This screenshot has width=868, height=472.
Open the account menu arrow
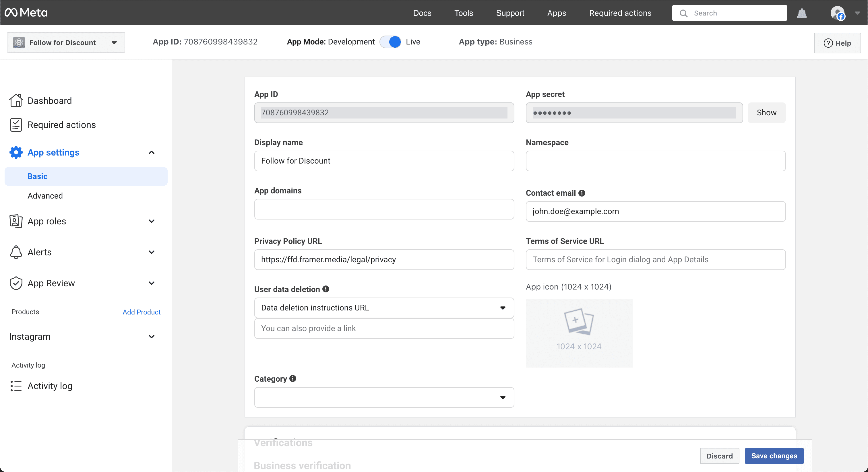[x=857, y=13]
